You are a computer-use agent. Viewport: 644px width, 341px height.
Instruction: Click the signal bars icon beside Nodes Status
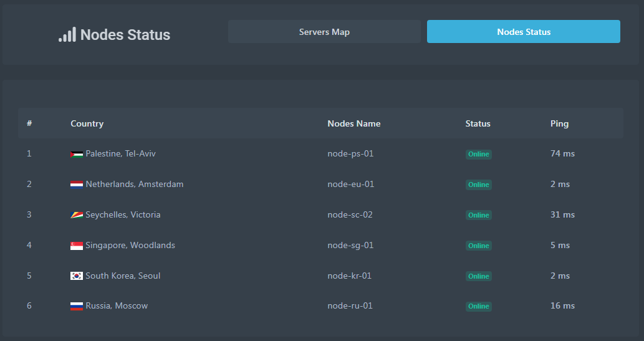coord(67,34)
